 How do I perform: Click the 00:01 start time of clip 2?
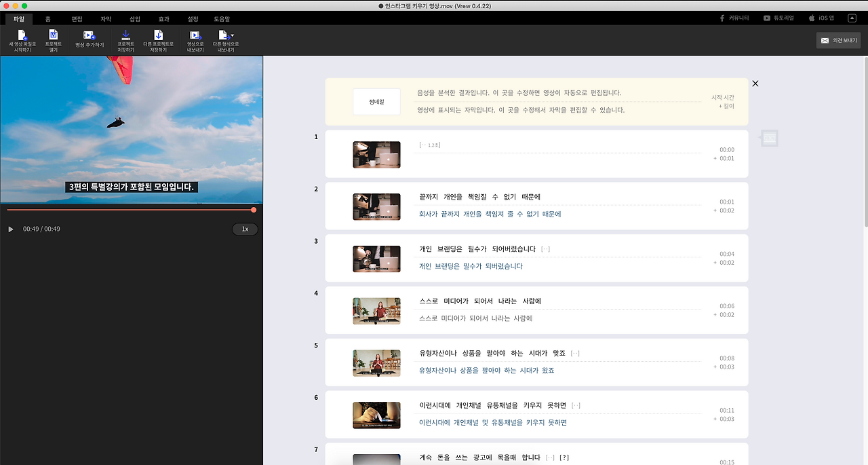coord(727,202)
